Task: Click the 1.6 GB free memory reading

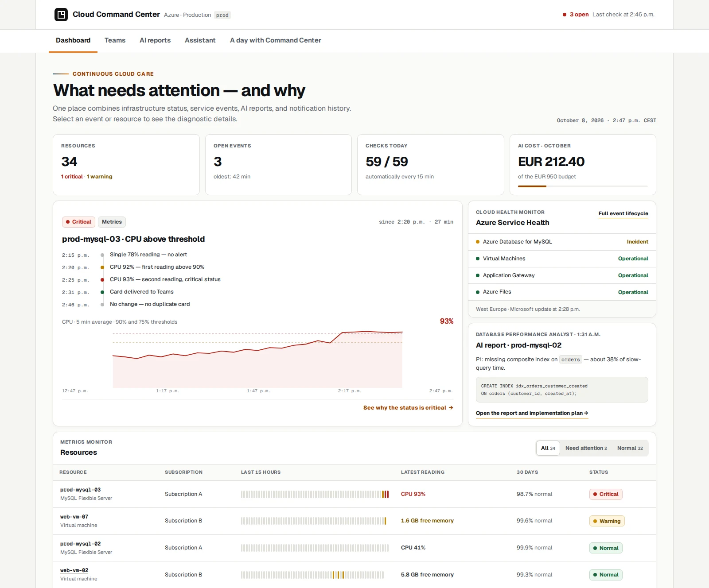Action: pos(427,521)
